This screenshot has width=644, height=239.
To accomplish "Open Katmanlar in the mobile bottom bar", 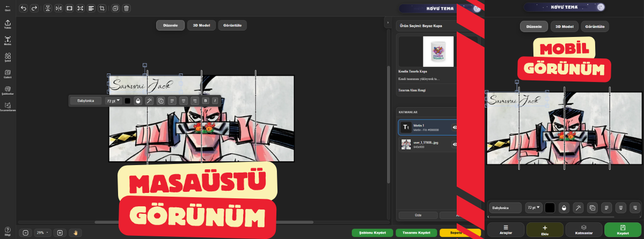I will point(583,230).
